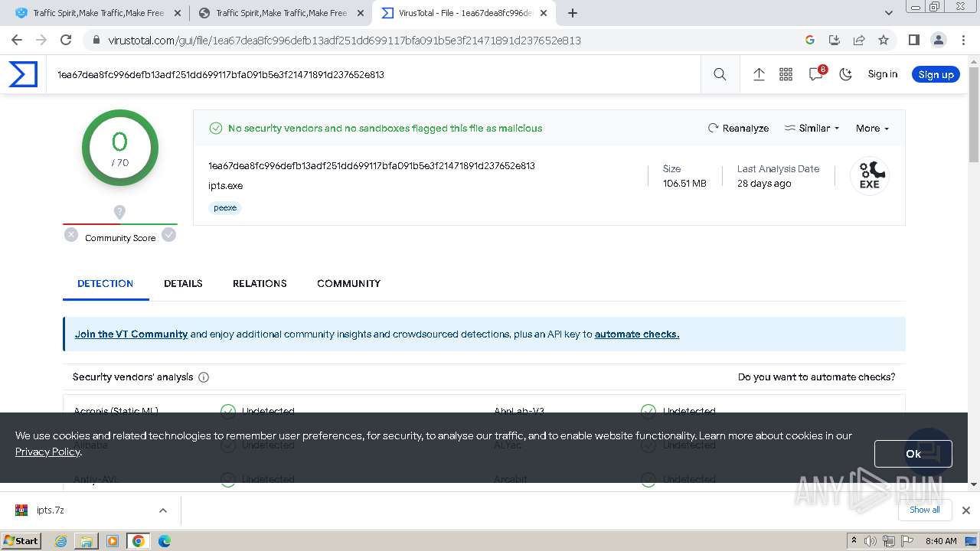The height and width of the screenshot is (551, 980).
Task: Close the downloads bar
Action: click(x=966, y=510)
